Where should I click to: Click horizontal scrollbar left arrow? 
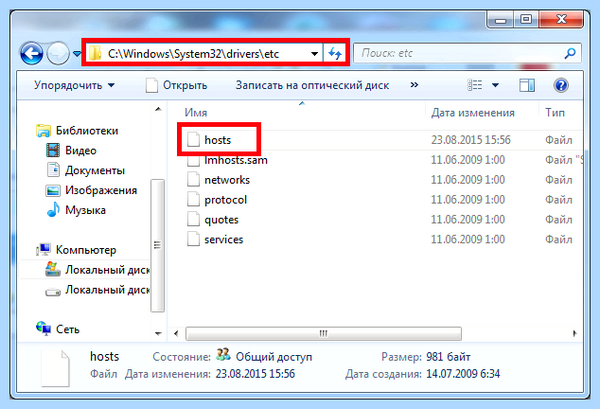(176, 334)
